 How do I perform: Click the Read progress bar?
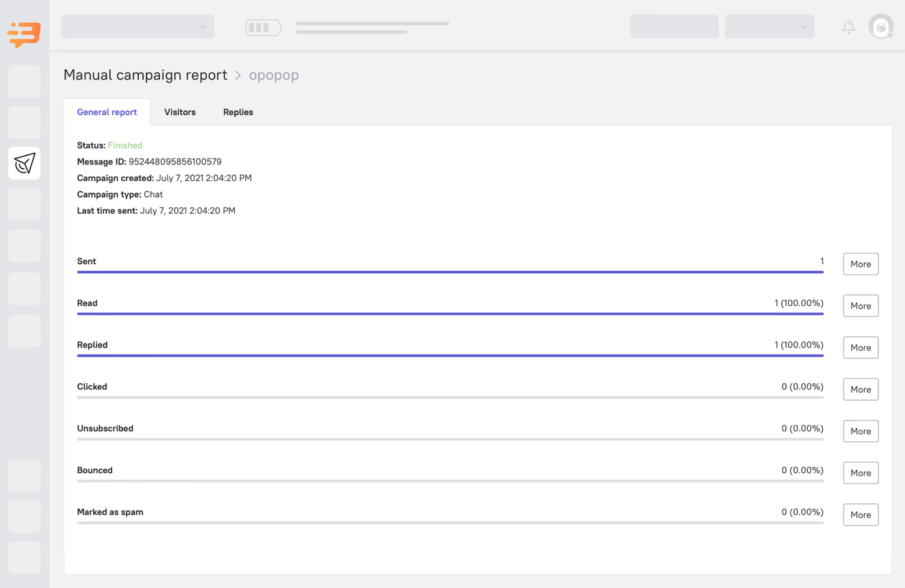pyautogui.click(x=450, y=314)
